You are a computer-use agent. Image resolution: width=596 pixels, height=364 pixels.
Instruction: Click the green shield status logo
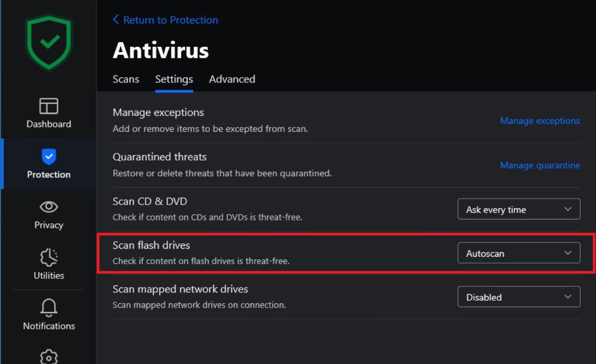[x=48, y=43]
